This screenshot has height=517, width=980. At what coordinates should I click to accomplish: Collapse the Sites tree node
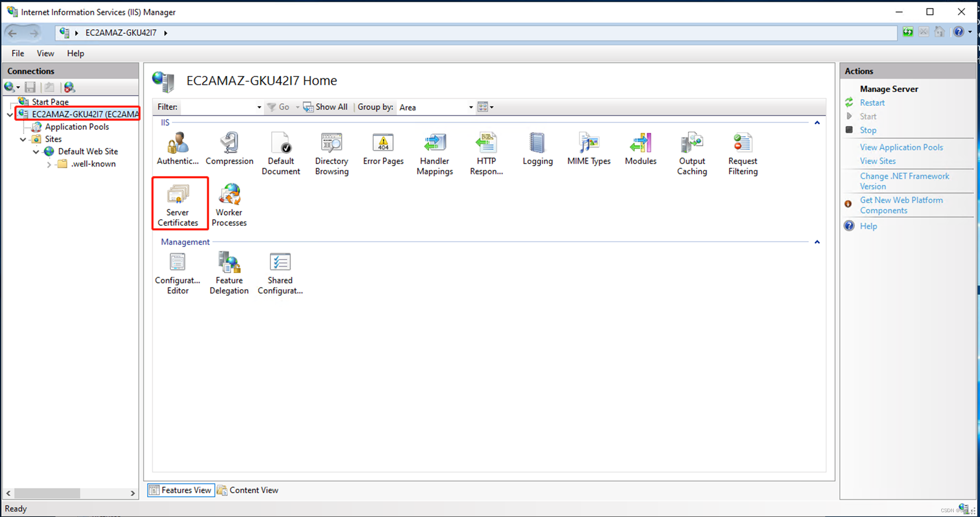[23, 140]
